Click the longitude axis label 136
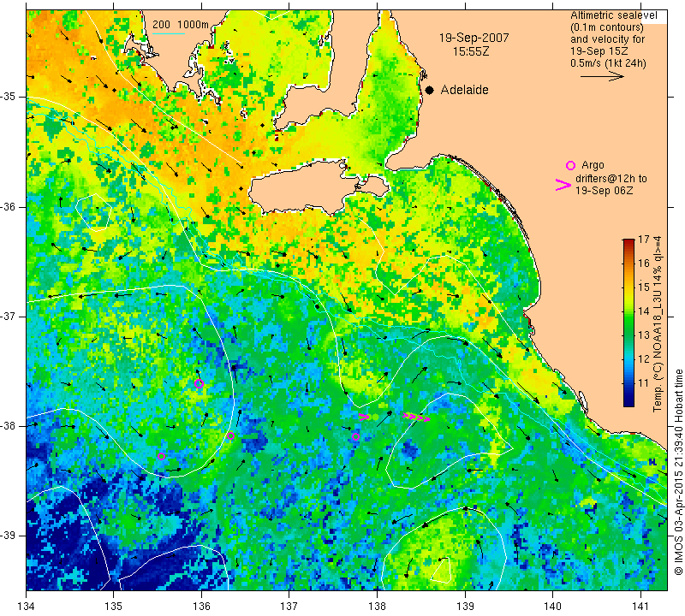 point(201,607)
